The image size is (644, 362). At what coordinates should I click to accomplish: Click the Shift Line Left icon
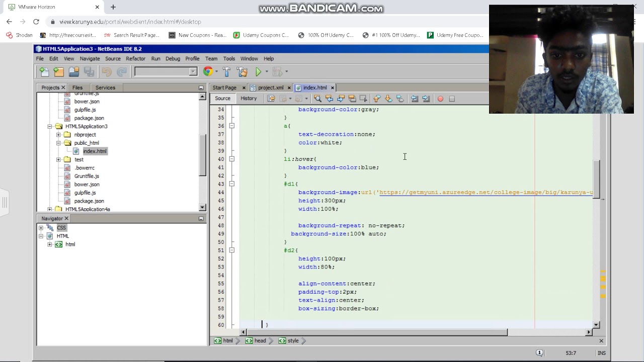(415, 99)
